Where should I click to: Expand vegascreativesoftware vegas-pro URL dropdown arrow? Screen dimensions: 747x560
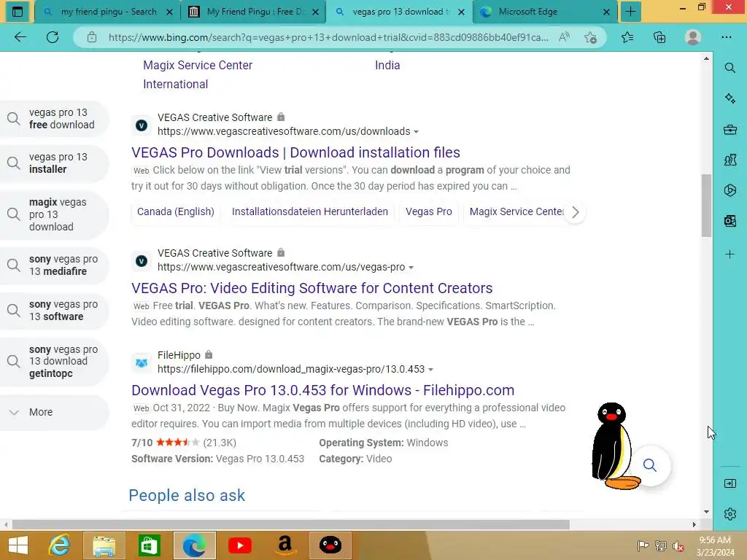point(411,268)
